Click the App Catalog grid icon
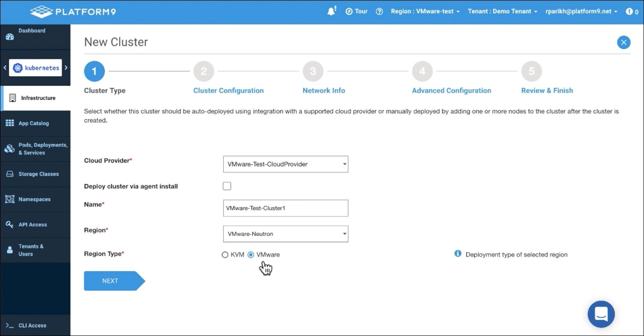This screenshot has height=336, width=644. [x=10, y=123]
